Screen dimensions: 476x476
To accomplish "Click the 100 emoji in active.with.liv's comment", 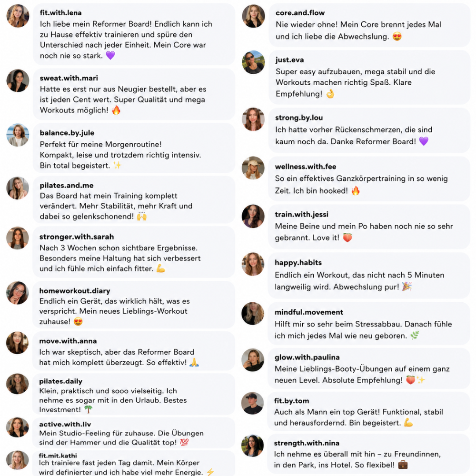I will pos(184,442).
